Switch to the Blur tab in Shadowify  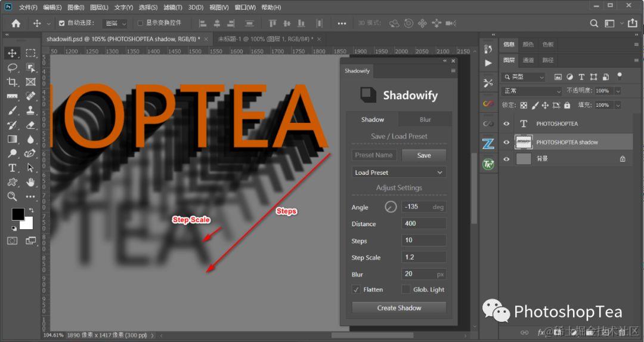point(425,119)
